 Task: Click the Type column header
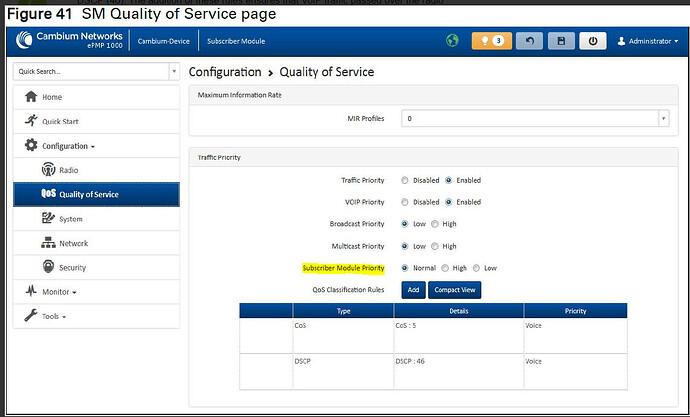(x=343, y=311)
